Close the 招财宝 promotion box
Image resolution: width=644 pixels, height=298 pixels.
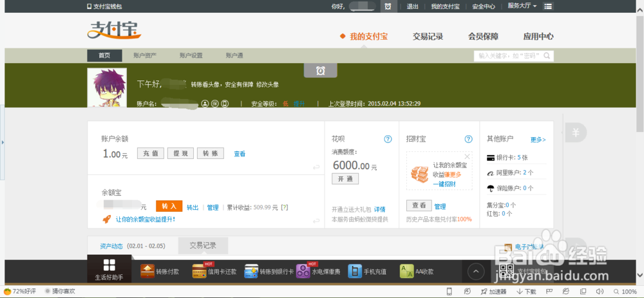pos(466,156)
